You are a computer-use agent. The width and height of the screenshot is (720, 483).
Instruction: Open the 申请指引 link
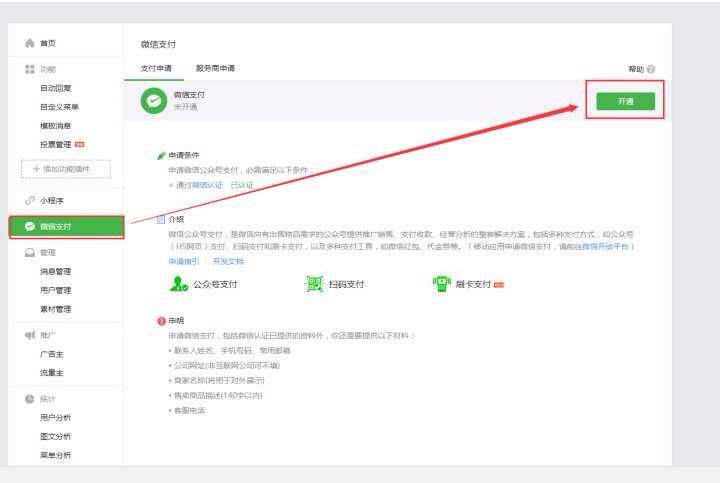184,261
